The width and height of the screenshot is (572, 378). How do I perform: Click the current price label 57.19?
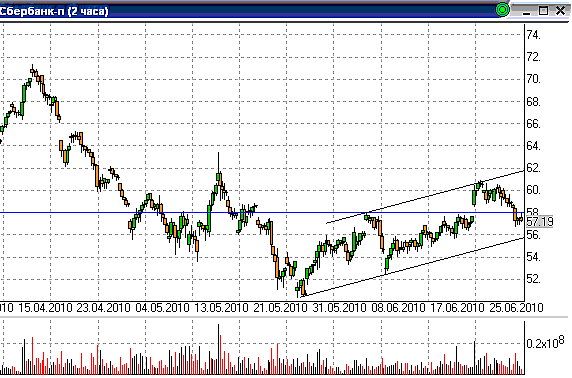[x=540, y=221]
